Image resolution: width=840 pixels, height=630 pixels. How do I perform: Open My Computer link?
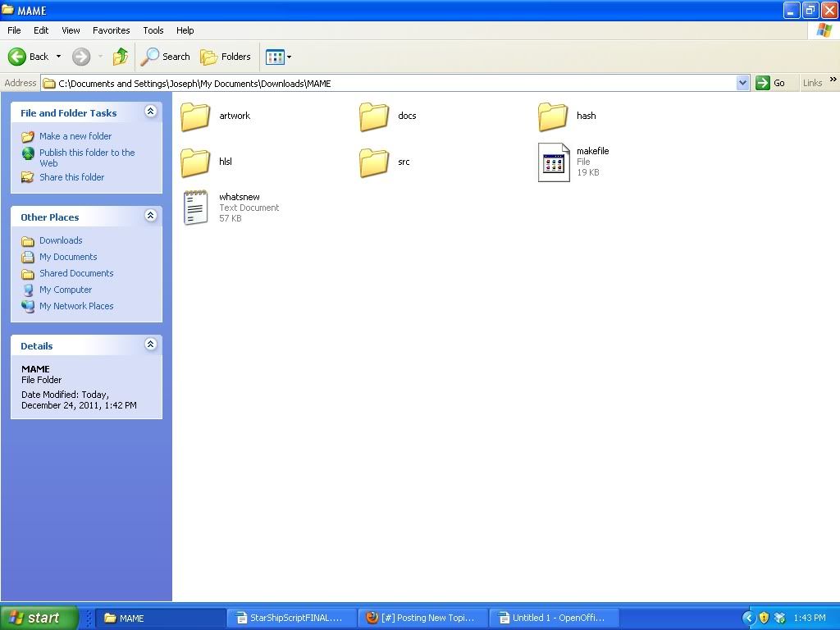[x=66, y=290]
